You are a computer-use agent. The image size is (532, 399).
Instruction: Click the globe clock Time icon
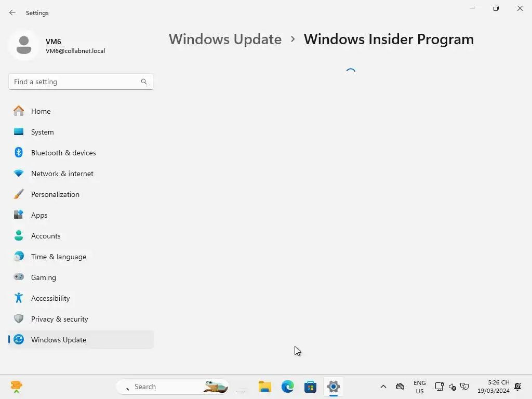(x=19, y=256)
